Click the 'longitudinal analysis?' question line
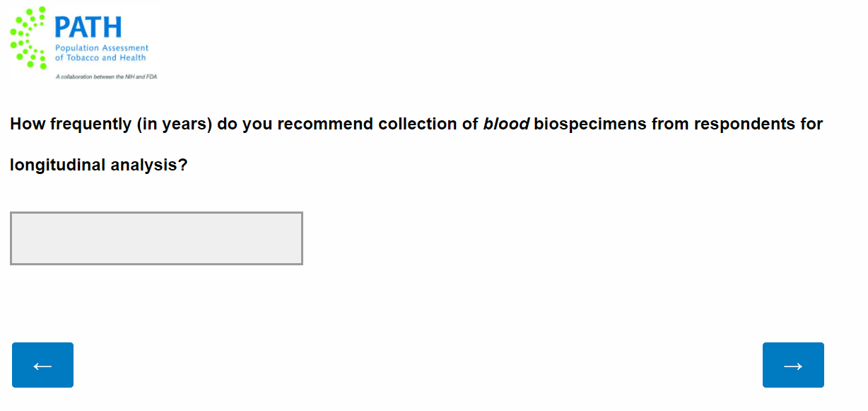868x411 pixels. [x=98, y=166]
